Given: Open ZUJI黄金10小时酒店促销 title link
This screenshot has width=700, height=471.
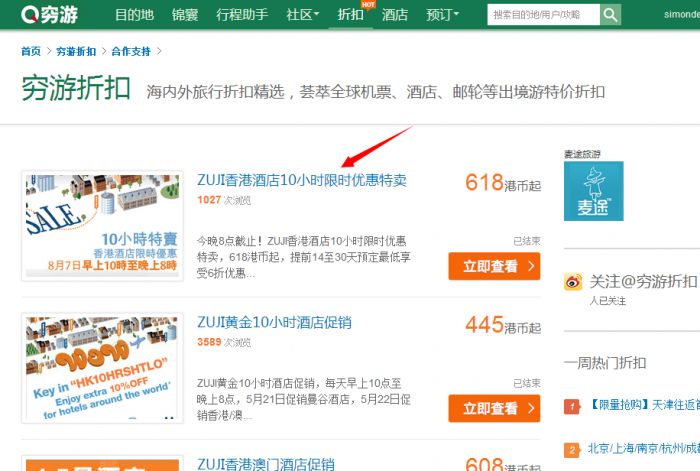Looking at the screenshot, I should (274, 322).
